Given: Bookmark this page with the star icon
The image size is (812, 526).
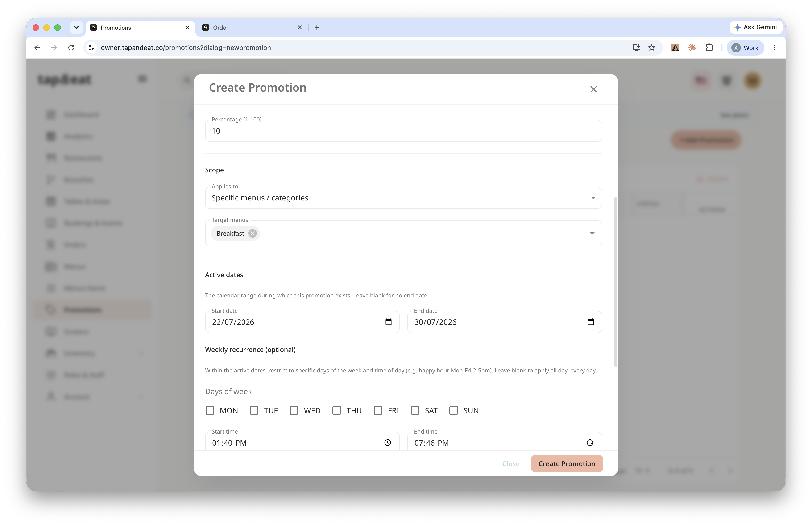Looking at the screenshot, I should click(652, 48).
